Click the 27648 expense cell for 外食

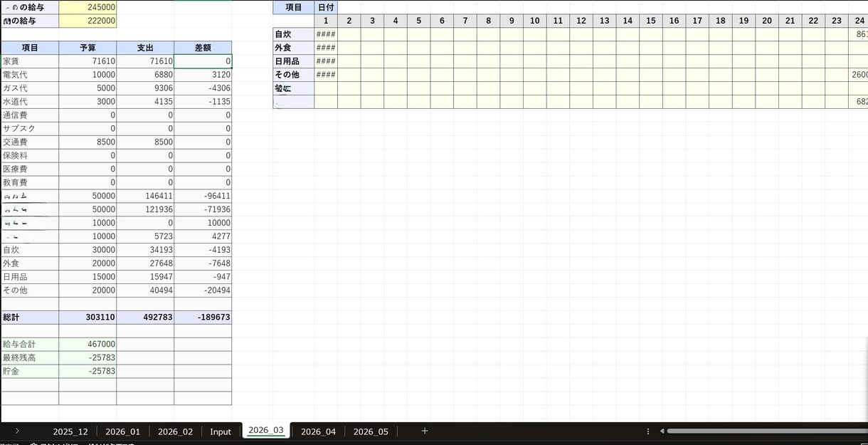click(145, 264)
